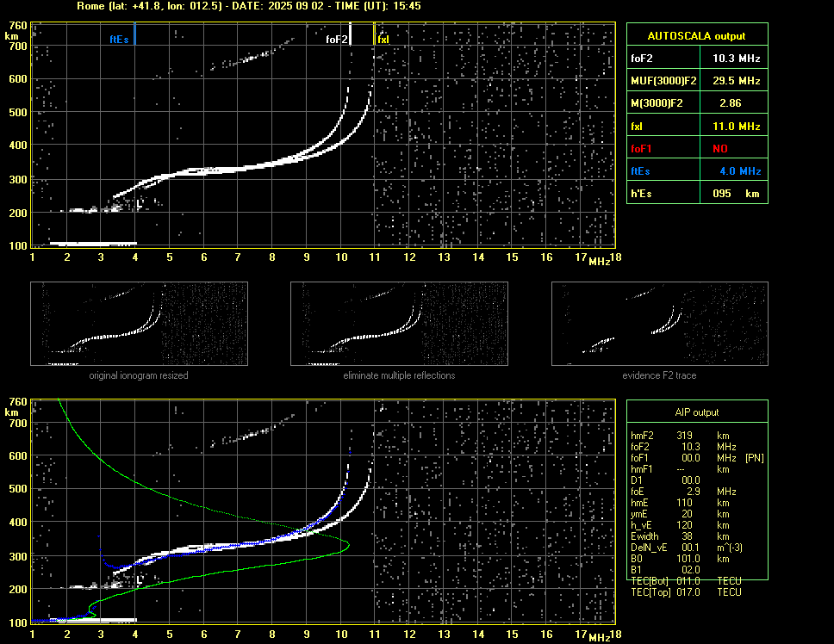Click the D1 00.0 row
Image resolution: width=834 pixels, height=644 pixels.
pyautogui.click(x=665, y=480)
